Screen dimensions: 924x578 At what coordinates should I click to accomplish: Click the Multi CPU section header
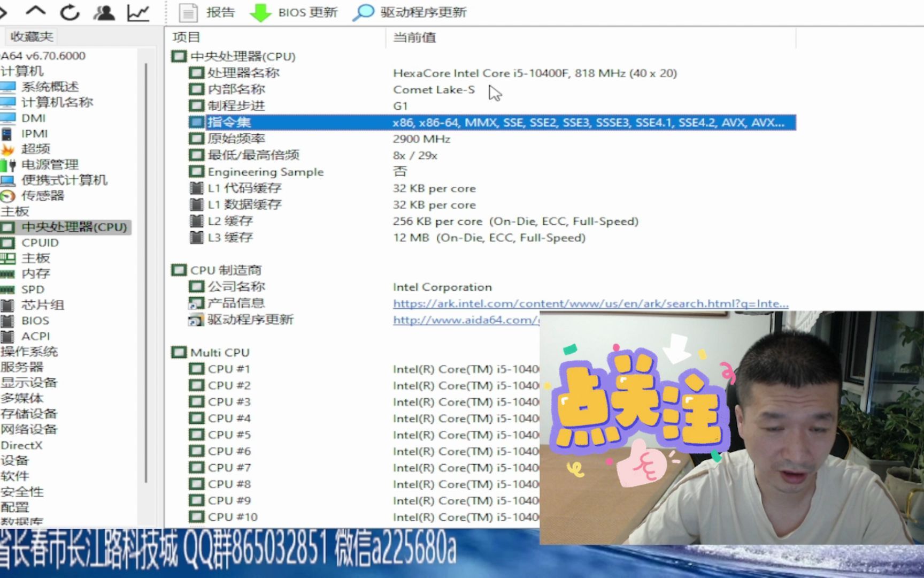click(211, 353)
